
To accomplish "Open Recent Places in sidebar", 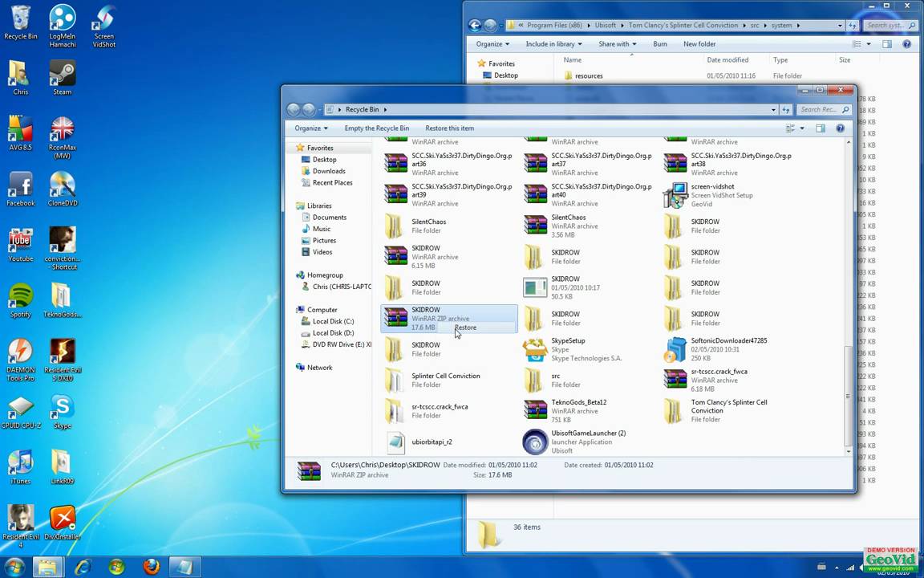I will (332, 183).
